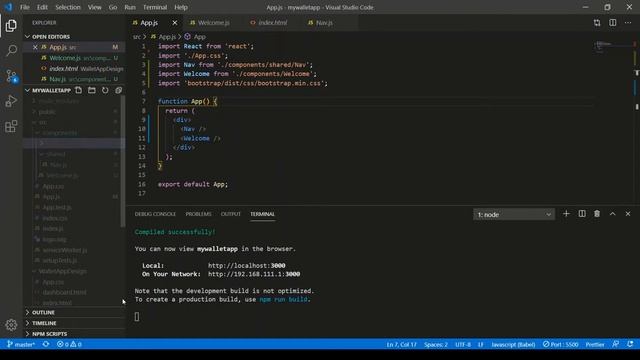The height and width of the screenshot is (360, 640).
Task: Open index.html from Open Editors list
Action: 74,69
